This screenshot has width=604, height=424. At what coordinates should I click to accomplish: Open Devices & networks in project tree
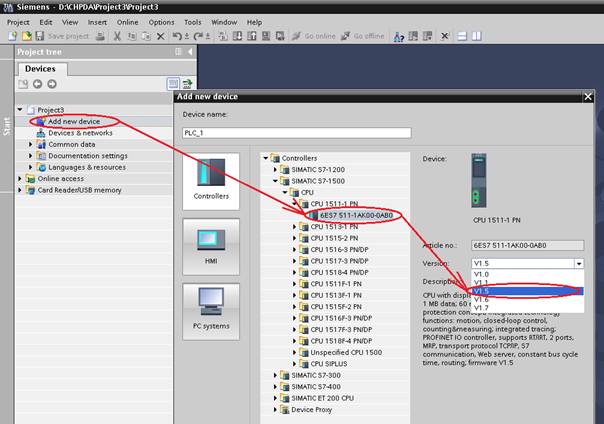(80, 132)
